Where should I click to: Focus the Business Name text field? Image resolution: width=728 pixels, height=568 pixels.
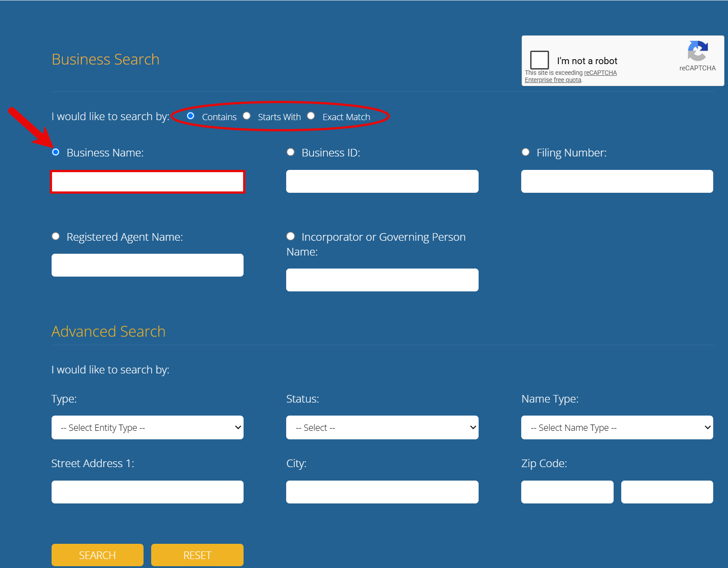[148, 182]
